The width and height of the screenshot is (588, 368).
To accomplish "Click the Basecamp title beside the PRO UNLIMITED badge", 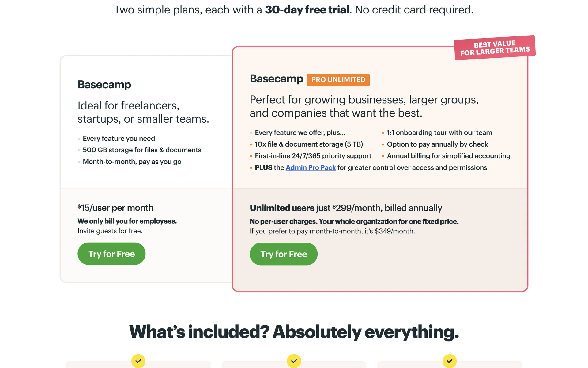I will click(276, 79).
